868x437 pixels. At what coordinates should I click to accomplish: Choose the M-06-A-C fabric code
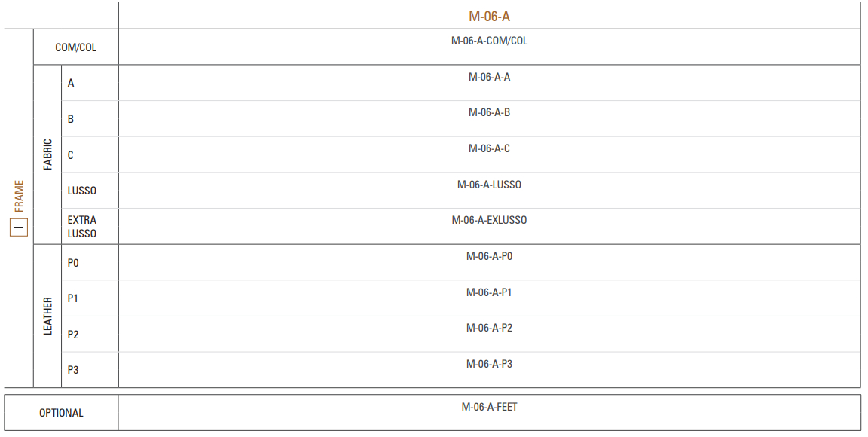pos(489,148)
